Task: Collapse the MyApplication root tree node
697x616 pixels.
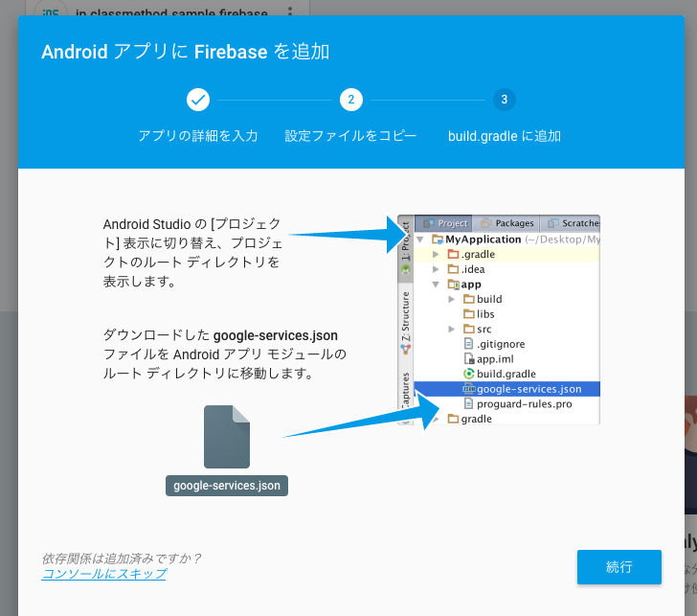Action: (421, 240)
